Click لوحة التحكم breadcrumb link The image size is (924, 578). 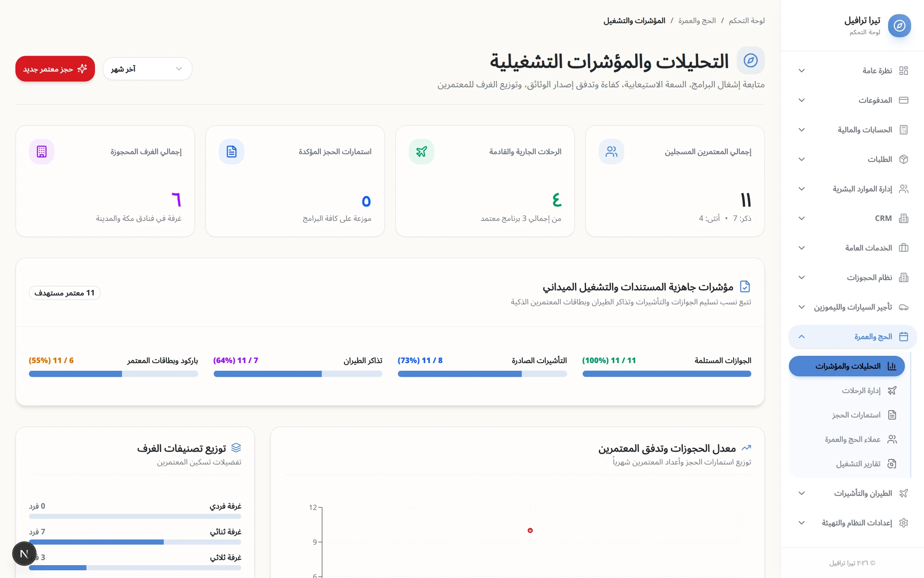pyautogui.click(x=747, y=21)
